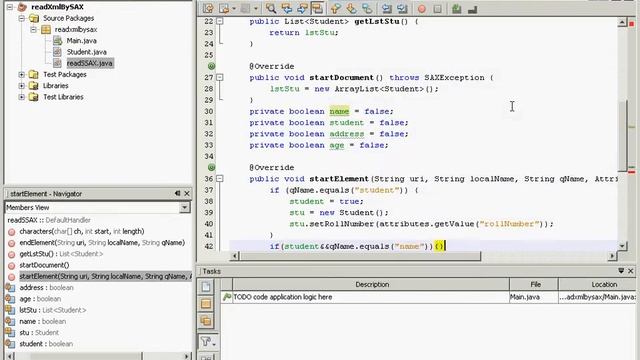Screen dimensions: 640x360
Task: Select stu : Student field in Navigator
Action: [x=39, y=333]
